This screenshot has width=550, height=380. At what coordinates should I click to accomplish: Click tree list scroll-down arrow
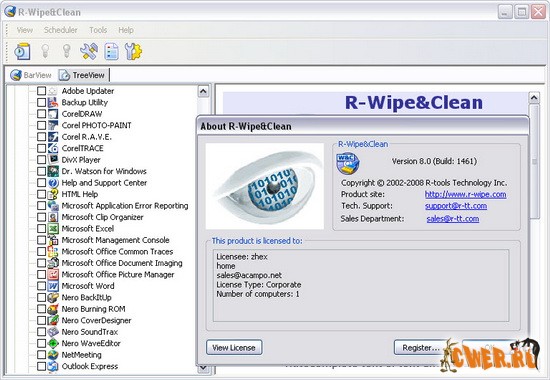coord(203,368)
